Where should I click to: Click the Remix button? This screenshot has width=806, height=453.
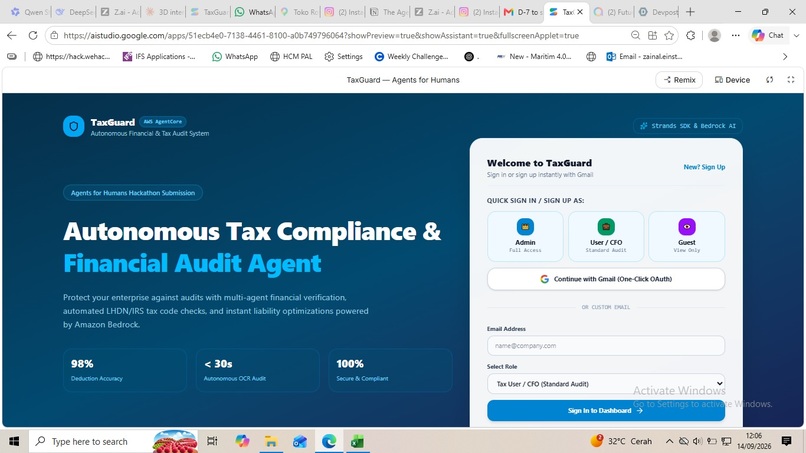tap(679, 80)
